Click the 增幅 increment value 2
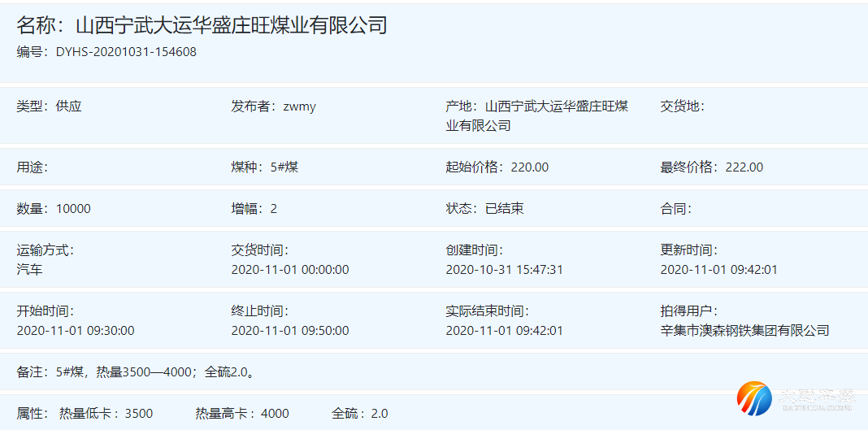Viewport: 868px width, 430px height. coord(274,209)
